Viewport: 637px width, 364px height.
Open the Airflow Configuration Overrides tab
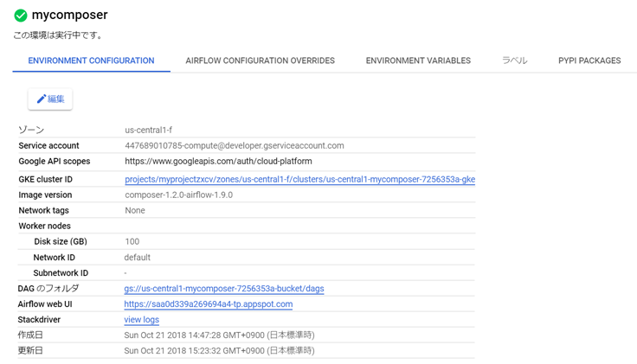click(260, 61)
